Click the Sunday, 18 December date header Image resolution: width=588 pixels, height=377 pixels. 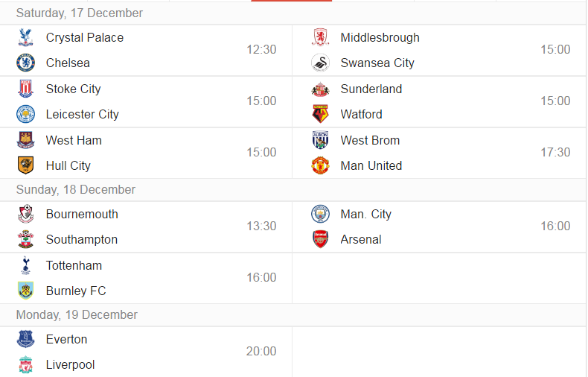pyautogui.click(x=75, y=190)
